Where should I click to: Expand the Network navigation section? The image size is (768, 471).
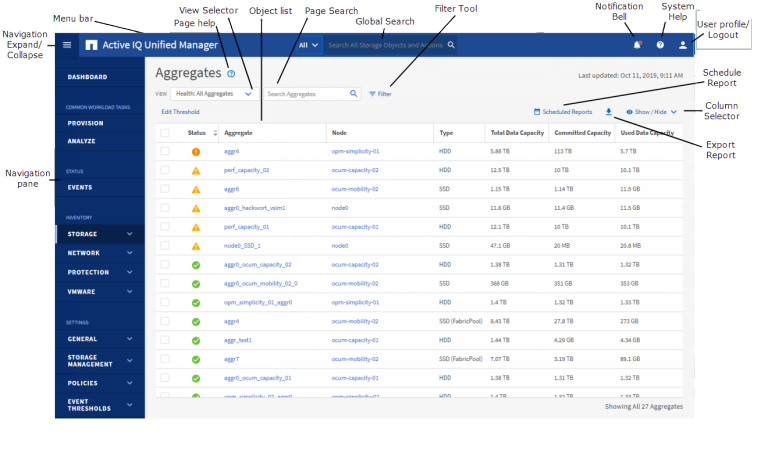pyautogui.click(x=100, y=253)
